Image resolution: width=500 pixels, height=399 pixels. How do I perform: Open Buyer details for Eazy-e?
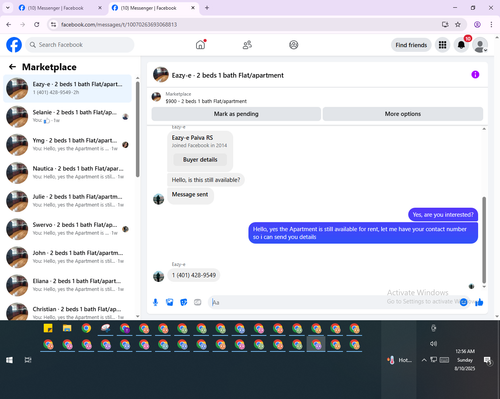tap(200, 160)
